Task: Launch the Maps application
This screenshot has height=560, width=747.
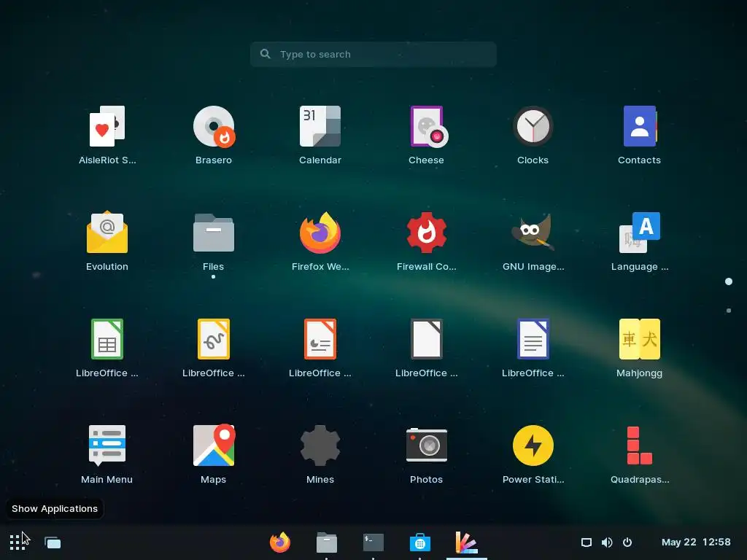Action: [214, 454]
